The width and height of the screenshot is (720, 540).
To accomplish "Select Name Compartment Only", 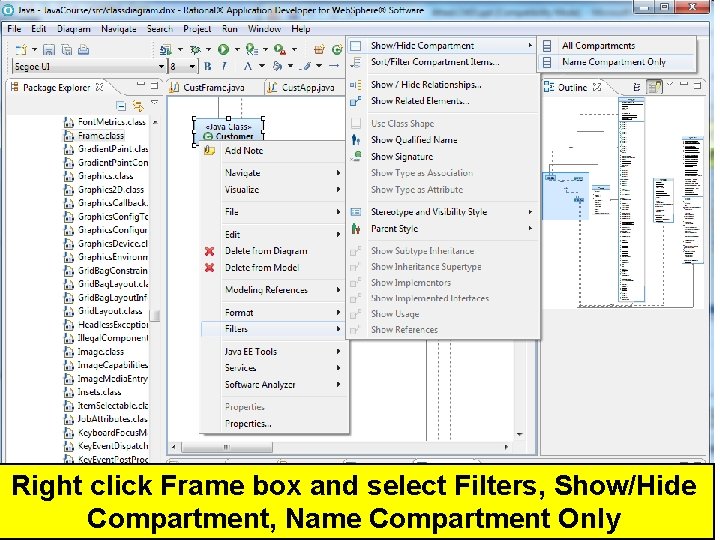I will [616, 62].
